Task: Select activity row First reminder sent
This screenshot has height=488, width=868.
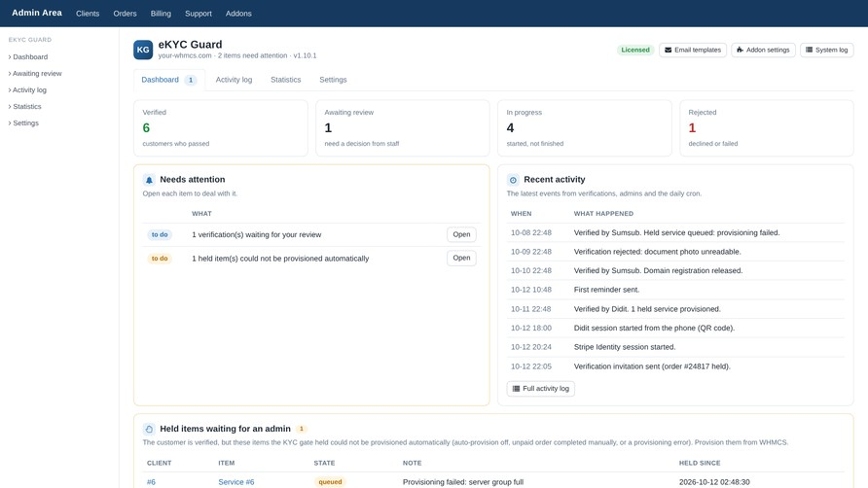Action: (675, 290)
